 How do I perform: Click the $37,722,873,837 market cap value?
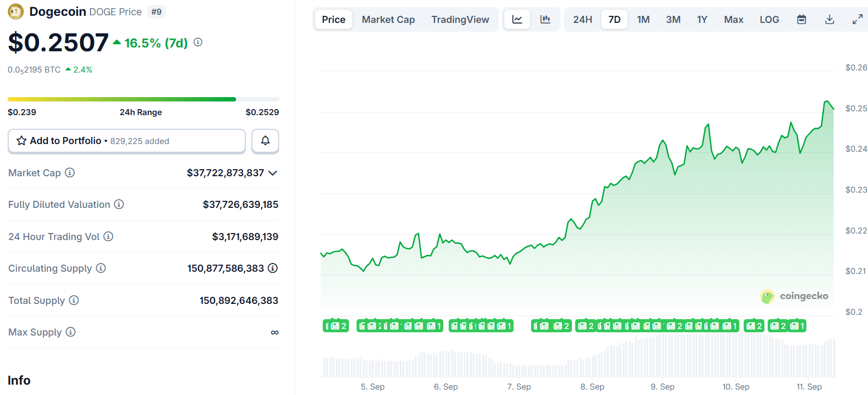point(225,173)
